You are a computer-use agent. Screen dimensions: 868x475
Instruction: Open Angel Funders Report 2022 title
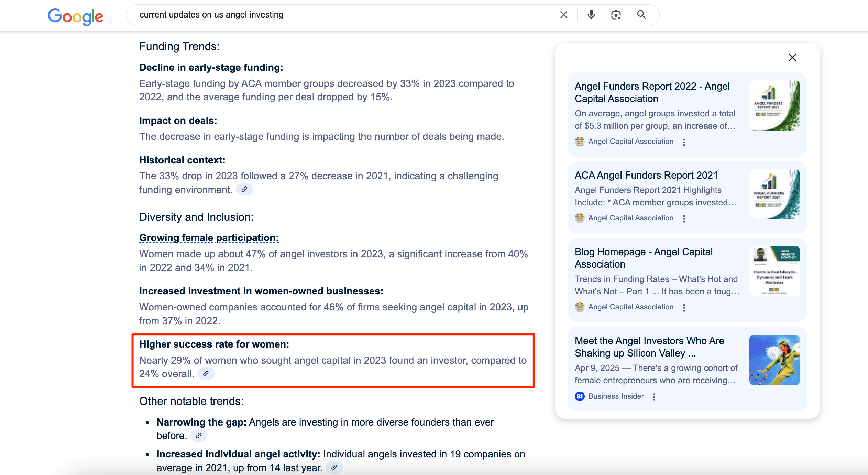click(x=652, y=92)
